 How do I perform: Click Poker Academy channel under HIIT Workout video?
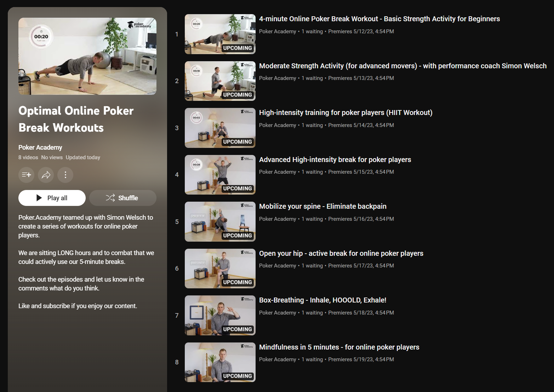(x=278, y=125)
